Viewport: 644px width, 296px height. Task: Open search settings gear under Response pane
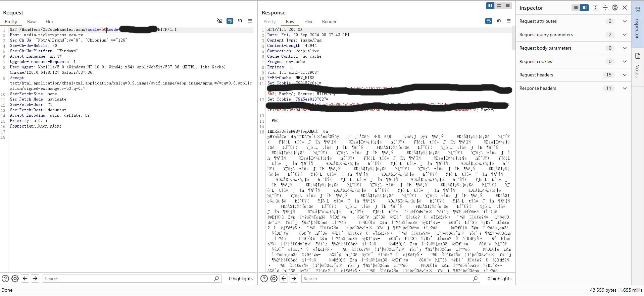pos(274,279)
